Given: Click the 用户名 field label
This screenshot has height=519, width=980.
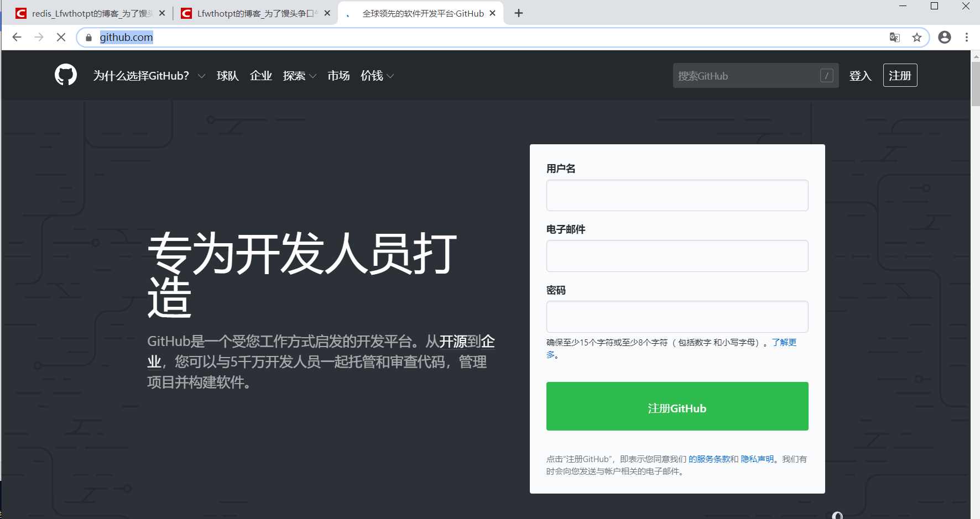Looking at the screenshot, I should 561,169.
